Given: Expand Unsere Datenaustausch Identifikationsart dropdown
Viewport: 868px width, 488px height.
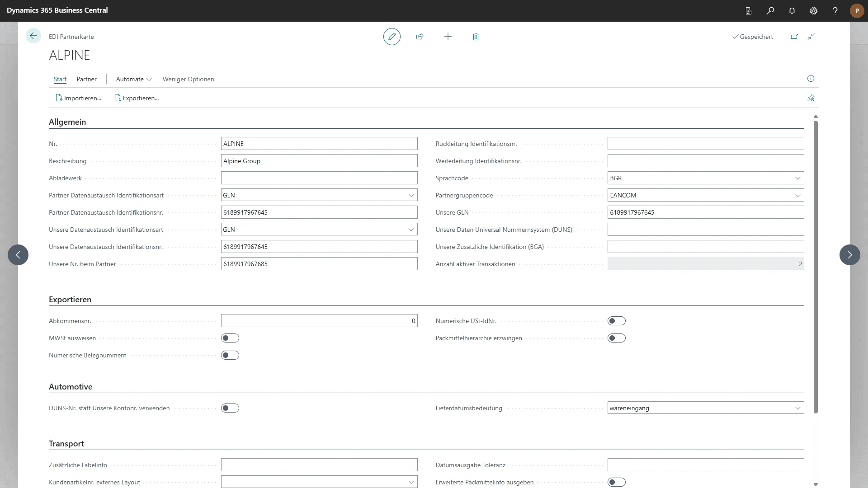Looking at the screenshot, I should (411, 230).
